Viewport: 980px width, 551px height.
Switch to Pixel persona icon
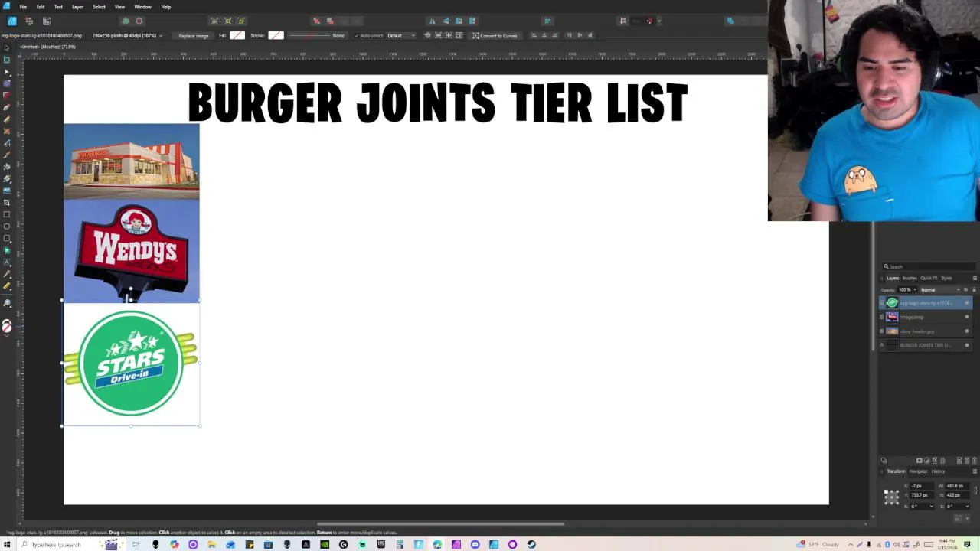[29, 21]
